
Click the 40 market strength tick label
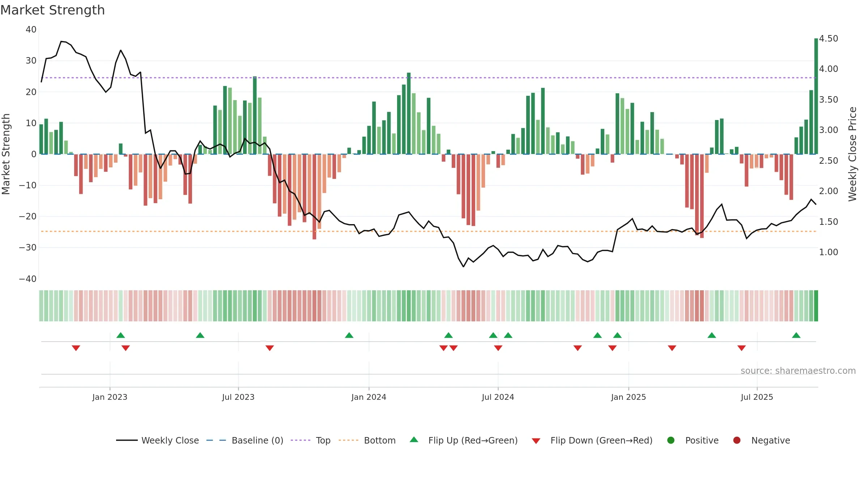31,29
